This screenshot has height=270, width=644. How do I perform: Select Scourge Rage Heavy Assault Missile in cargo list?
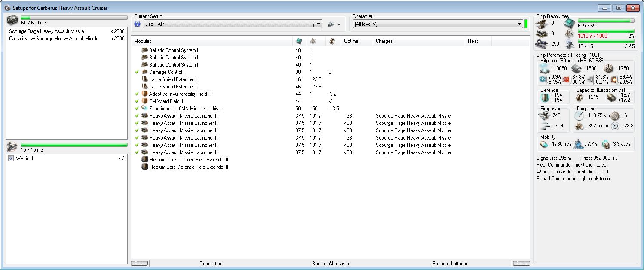[66, 31]
